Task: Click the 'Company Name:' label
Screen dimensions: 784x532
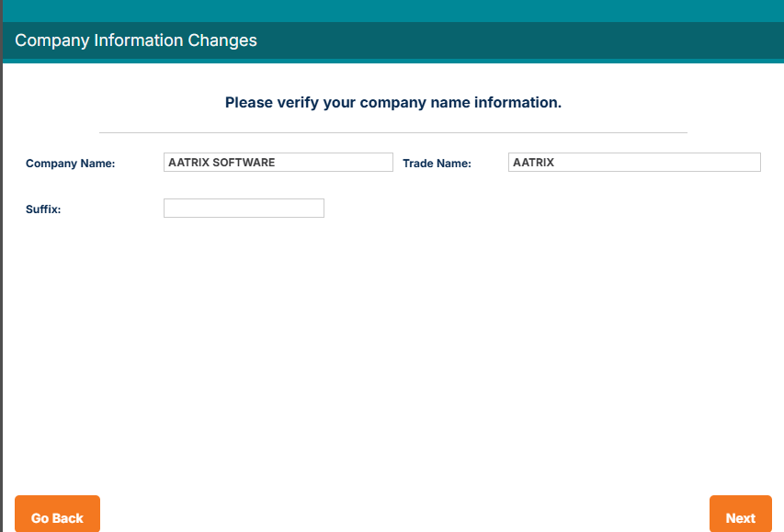Action: [x=71, y=164]
